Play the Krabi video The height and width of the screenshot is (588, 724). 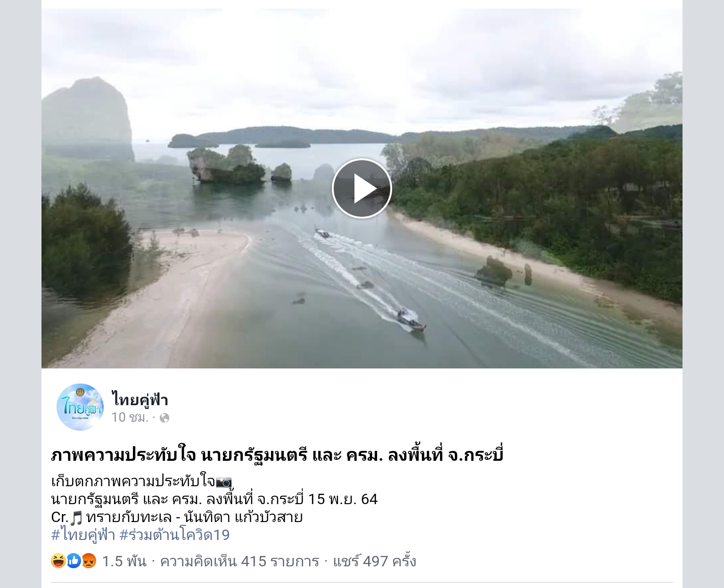[362, 188]
